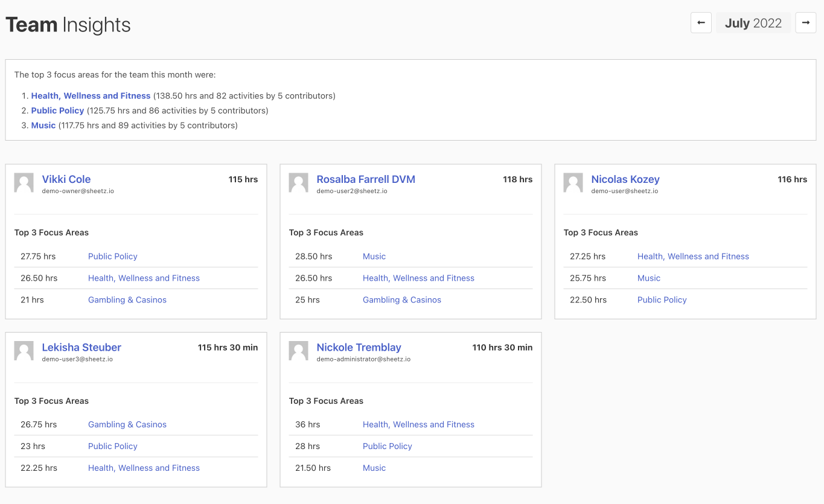This screenshot has width=824, height=504.
Task: Select Music focus area under Rosalba Farrell
Action: pyautogui.click(x=374, y=257)
